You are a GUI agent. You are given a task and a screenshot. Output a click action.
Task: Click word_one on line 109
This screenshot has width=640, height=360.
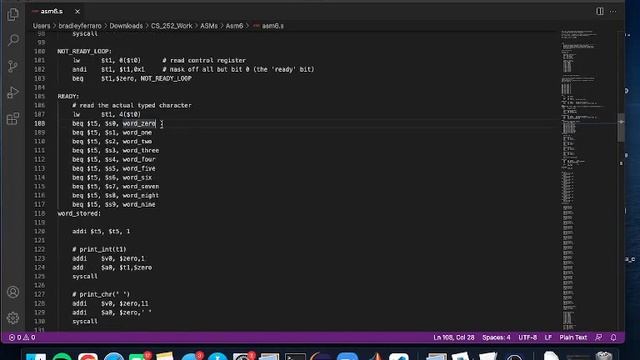(137, 133)
